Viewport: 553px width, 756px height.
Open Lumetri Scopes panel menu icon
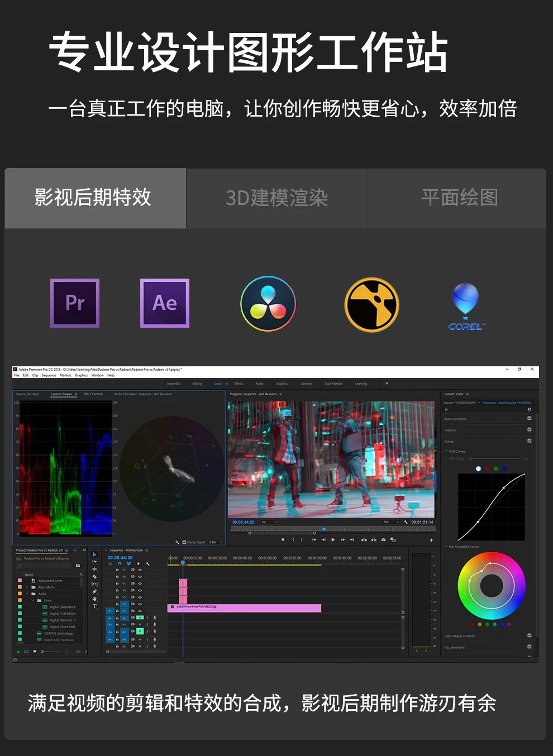tap(75, 394)
